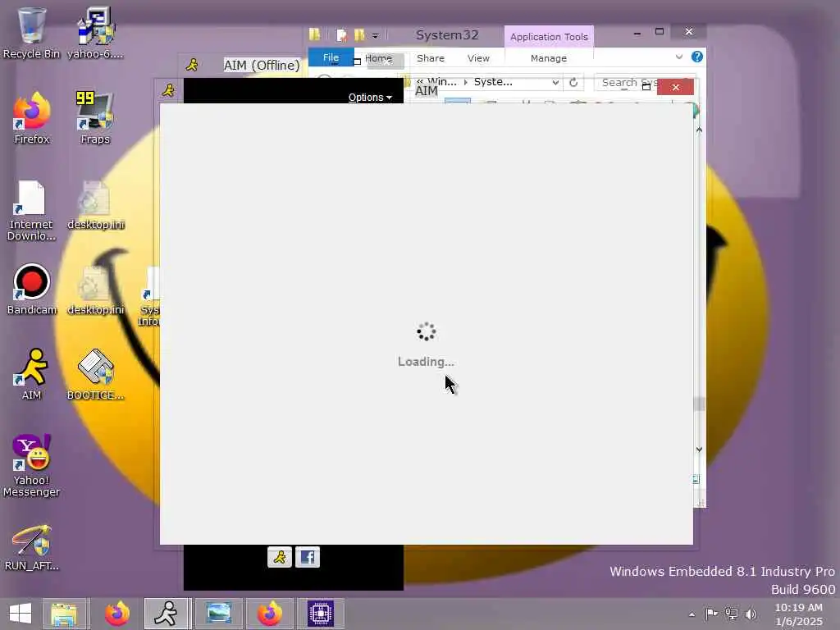Image resolution: width=840 pixels, height=630 pixels.
Task: Launch the Fraps desktop shortcut
Action: [x=95, y=118]
